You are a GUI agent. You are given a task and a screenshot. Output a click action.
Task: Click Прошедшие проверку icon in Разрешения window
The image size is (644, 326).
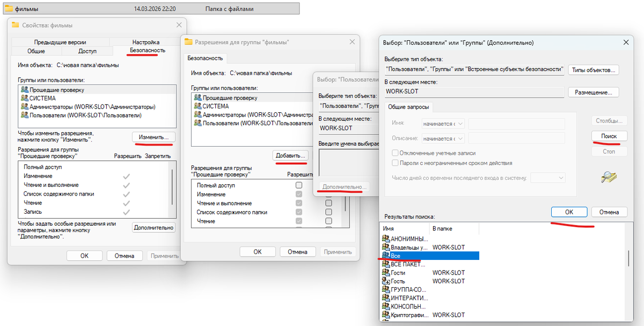pos(198,98)
